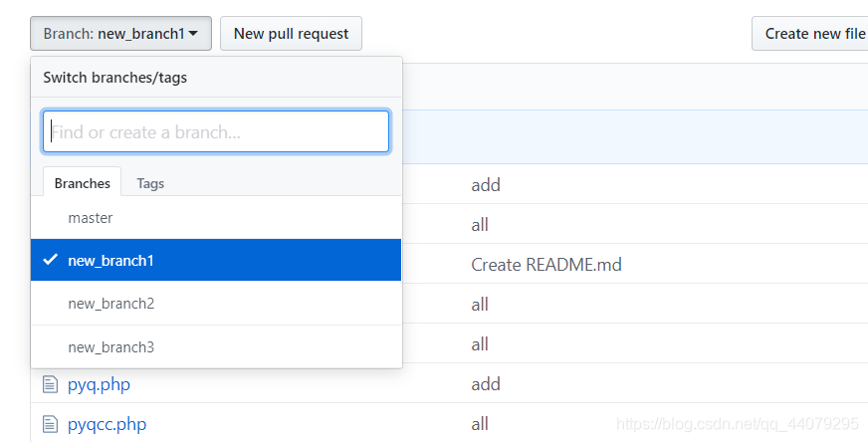Switch to the Tags tab
The image size is (868, 442).
click(x=150, y=183)
